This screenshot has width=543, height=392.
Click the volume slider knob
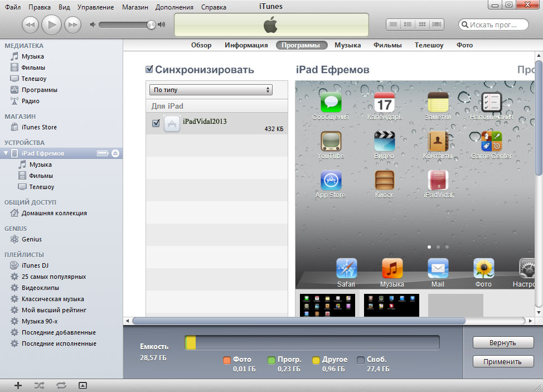point(151,25)
